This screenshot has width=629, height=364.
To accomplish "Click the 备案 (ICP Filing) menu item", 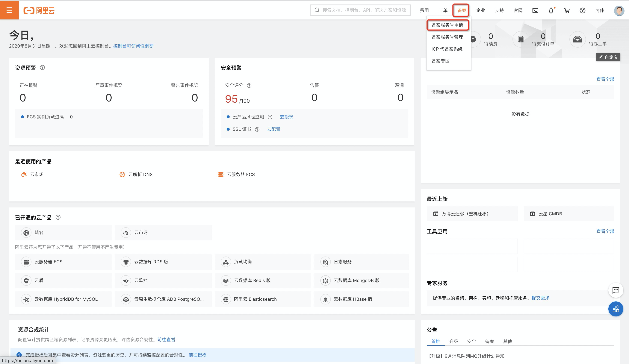I will 461,10.
